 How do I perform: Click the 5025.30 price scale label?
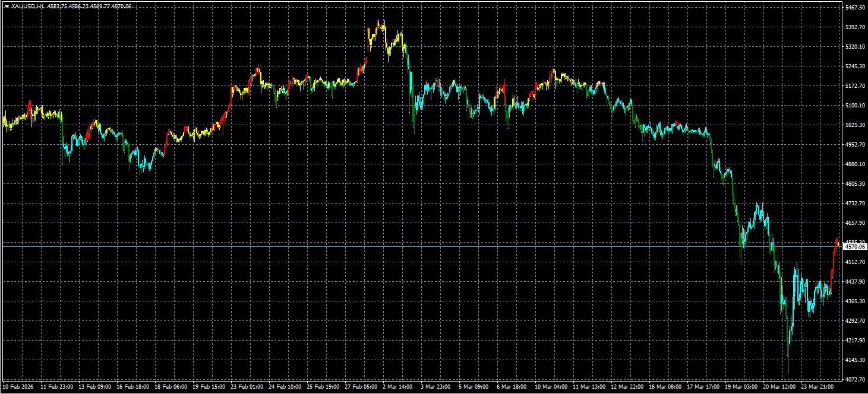pyautogui.click(x=854, y=125)
